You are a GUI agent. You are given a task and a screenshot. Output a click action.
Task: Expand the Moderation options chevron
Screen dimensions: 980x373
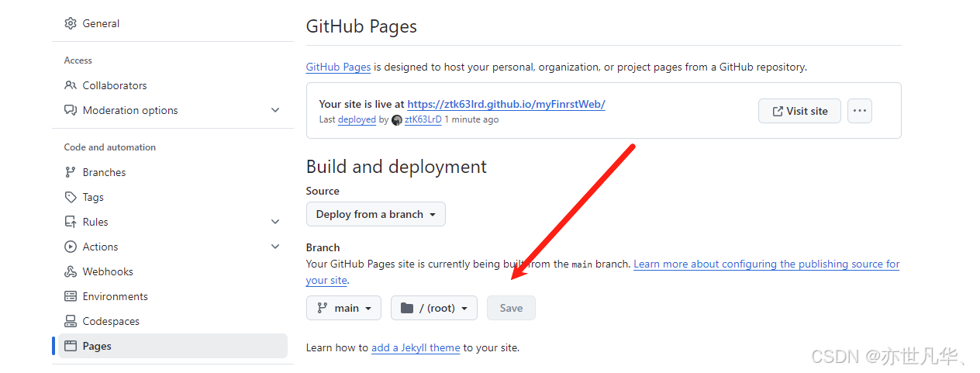[275, 110]
